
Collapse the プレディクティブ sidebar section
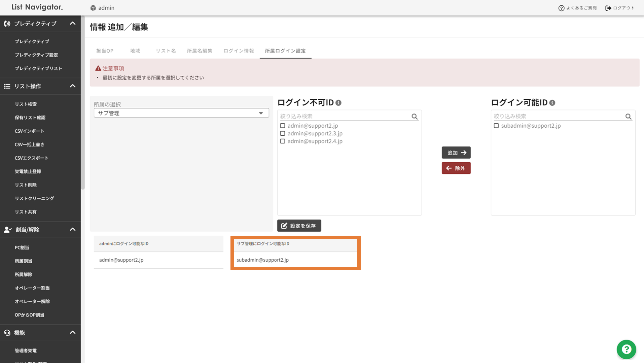pyautogui.click(x=72, y=24)
